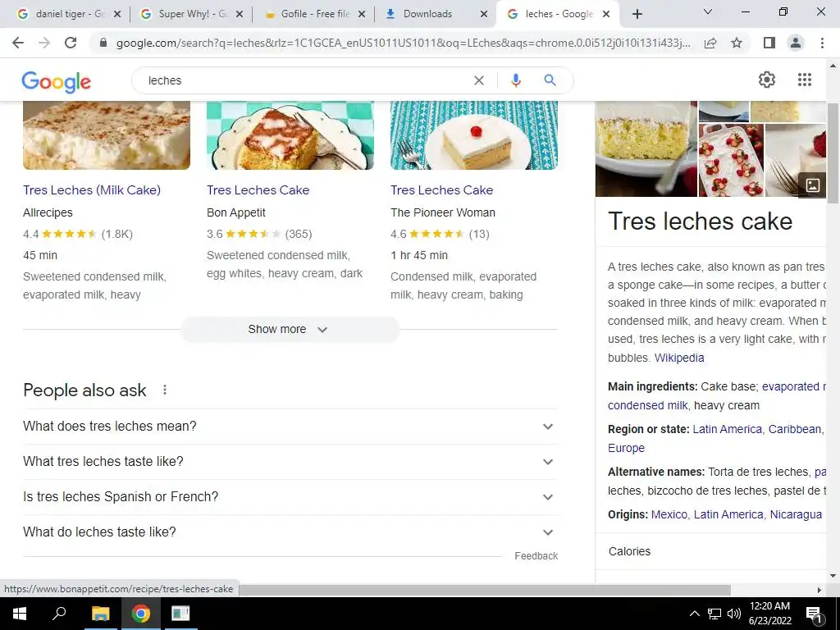Open Bon Appetit Tres Leches Cake recipe
Image resolution: width=840 pixels, height=630 pixels.
click(258, 190)
